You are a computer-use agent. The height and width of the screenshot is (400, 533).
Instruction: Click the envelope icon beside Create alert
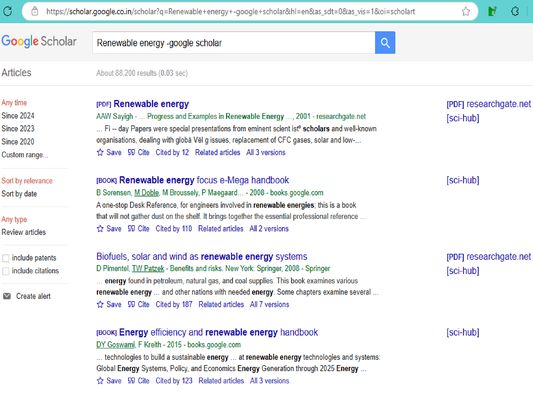7,296
